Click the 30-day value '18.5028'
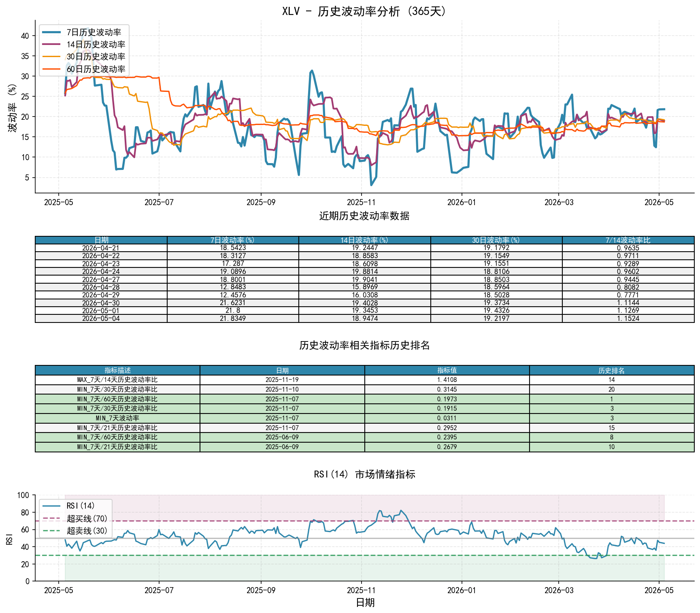Screen dimensions: 700x613 click(x=496, y=295)
